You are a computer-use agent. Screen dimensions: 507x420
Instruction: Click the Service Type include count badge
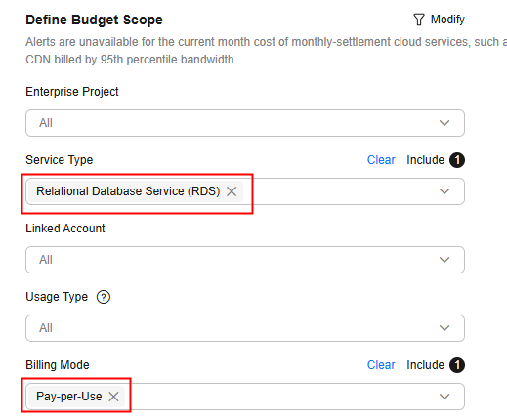click(x=457, y=160)
